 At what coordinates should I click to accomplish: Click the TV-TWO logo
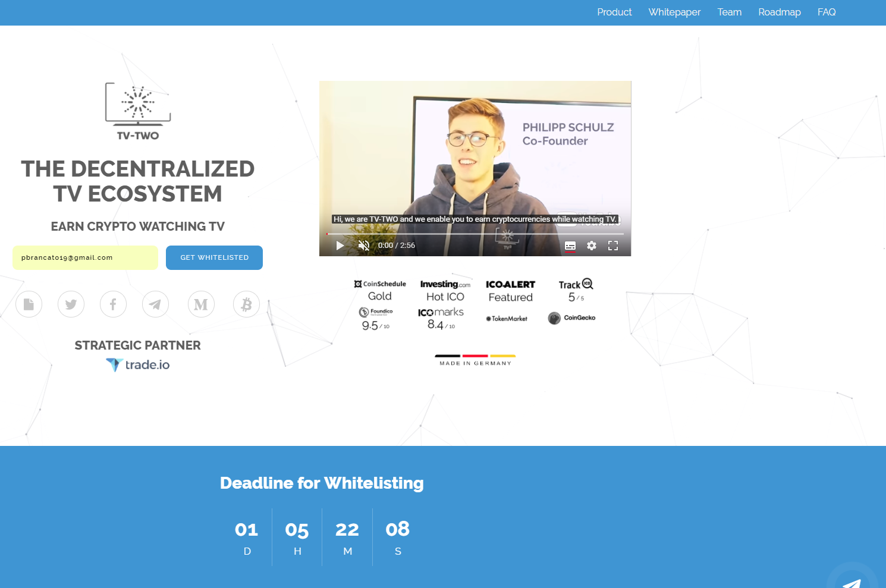click(138, 111)
